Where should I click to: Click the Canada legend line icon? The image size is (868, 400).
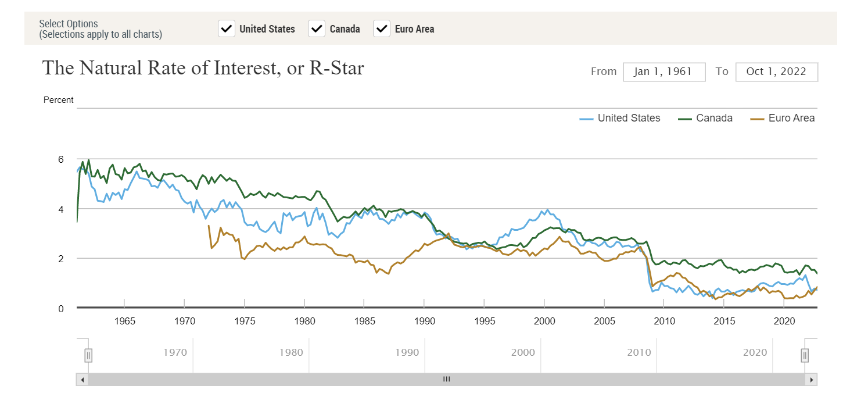point(686,119)
